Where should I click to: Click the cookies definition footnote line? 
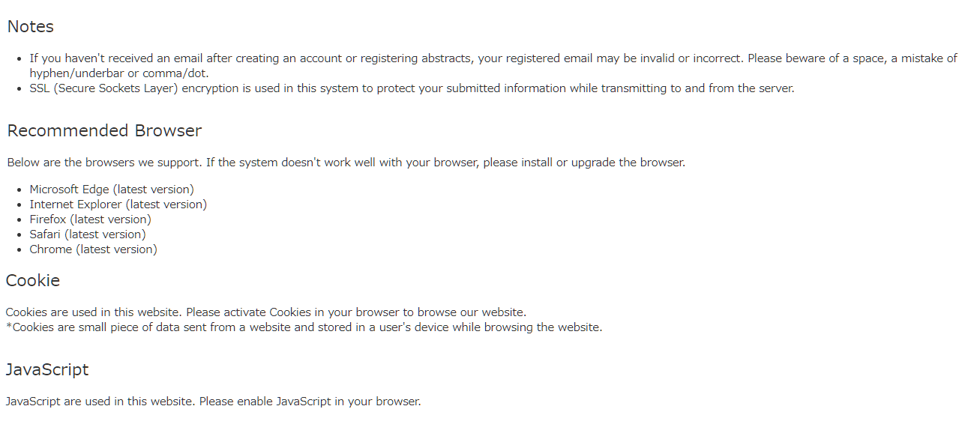tap(304, 327)
